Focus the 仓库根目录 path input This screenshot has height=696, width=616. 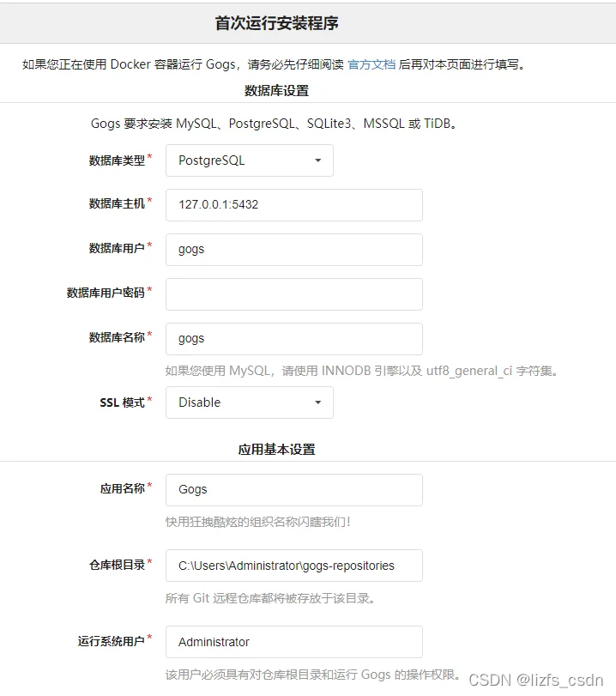point(293,566)
